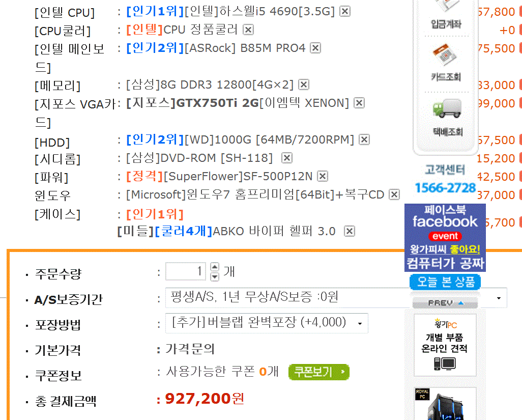Image resolution: width=522 pixels, height=420 pixels.
Task: Open the A/S보증기간 warranty dropdown
Action: coord(336,298)
